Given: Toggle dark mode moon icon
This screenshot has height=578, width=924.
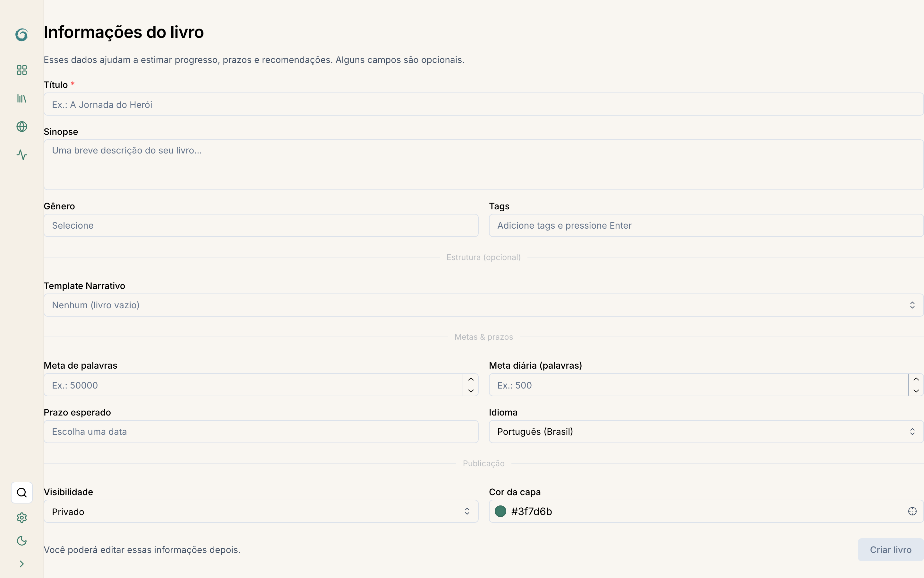Looking at the screenshot, I should point(22,540).
